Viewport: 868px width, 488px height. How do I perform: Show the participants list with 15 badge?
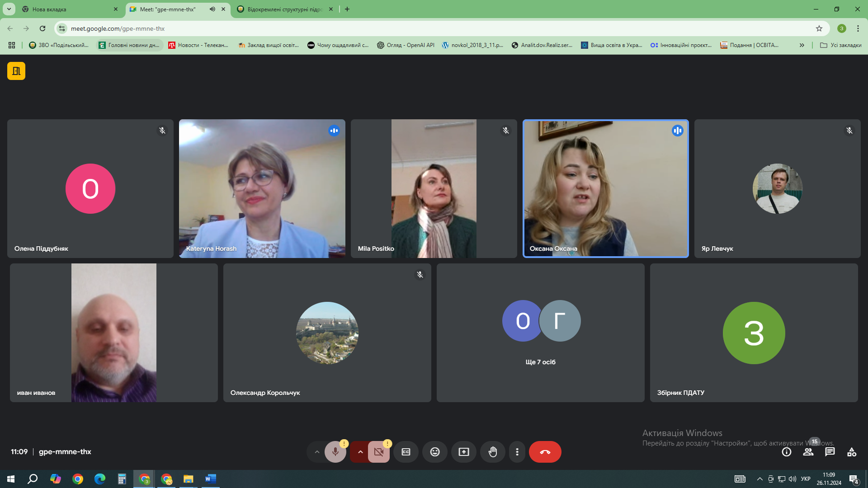[x=808, y=452]
